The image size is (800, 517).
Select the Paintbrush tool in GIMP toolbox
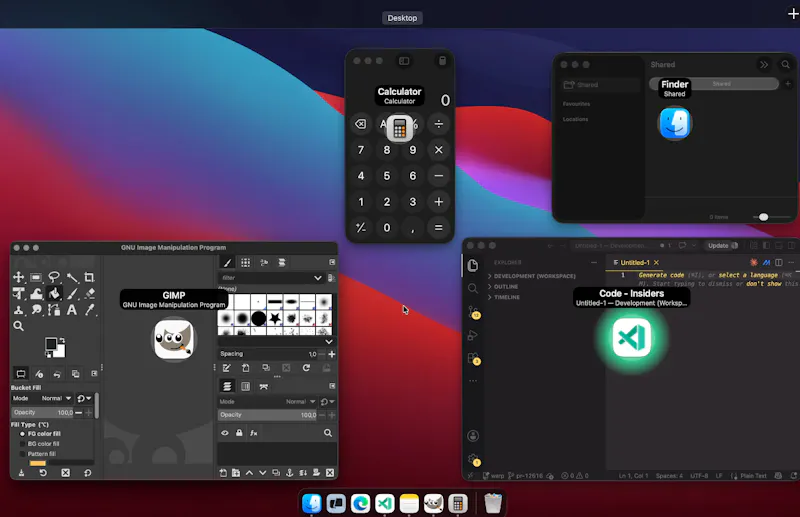72,293
